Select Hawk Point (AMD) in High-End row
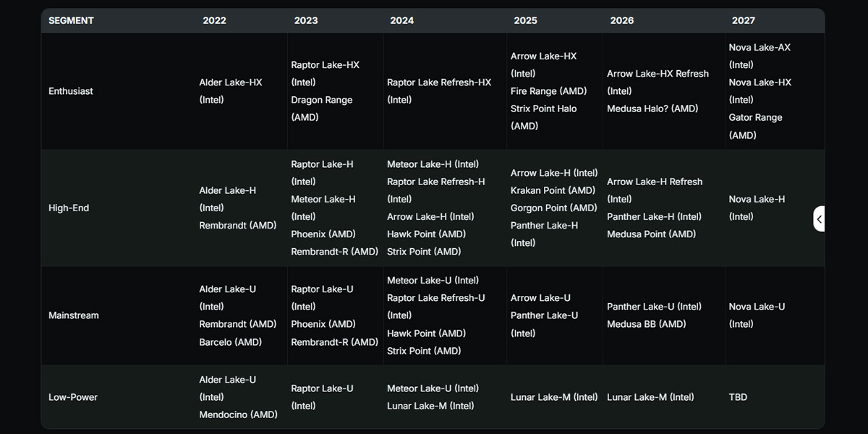Image resolution: width=868 pixels, height=434 pixels. point(427,234)
